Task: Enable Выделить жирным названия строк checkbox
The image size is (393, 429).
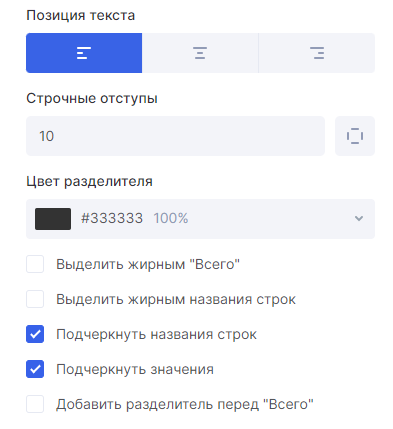Action: (35, 299)
